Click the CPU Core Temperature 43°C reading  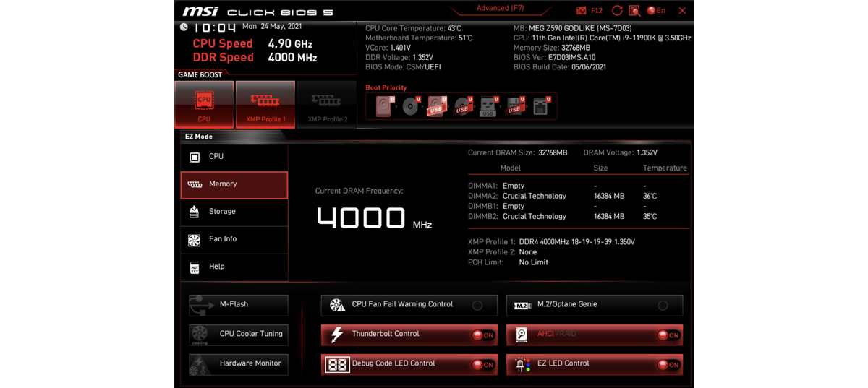coord(413,28)
